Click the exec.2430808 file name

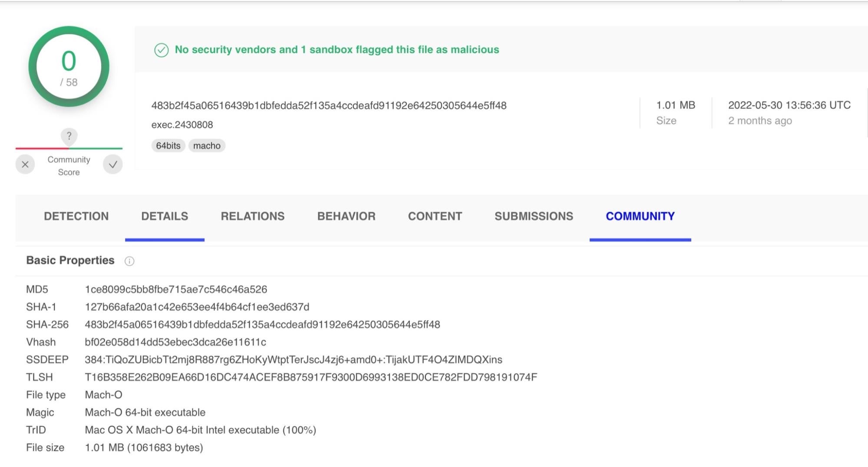(182, 125)
